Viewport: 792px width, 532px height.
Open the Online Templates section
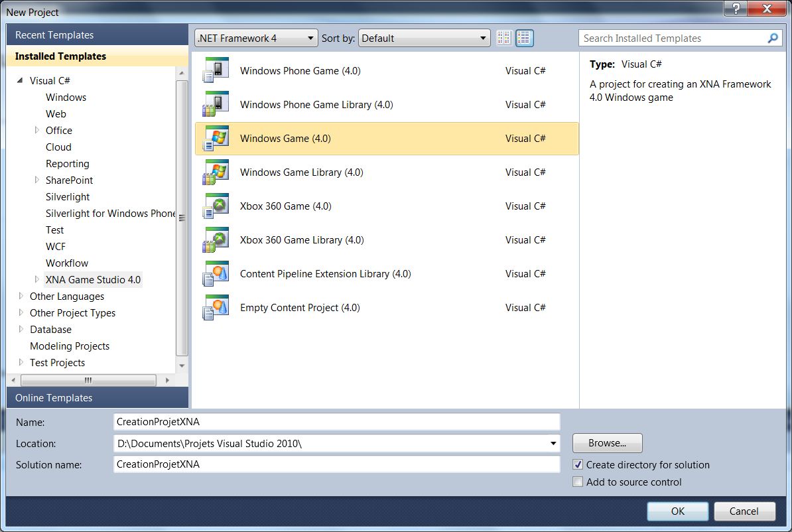[x=54, y=398]
